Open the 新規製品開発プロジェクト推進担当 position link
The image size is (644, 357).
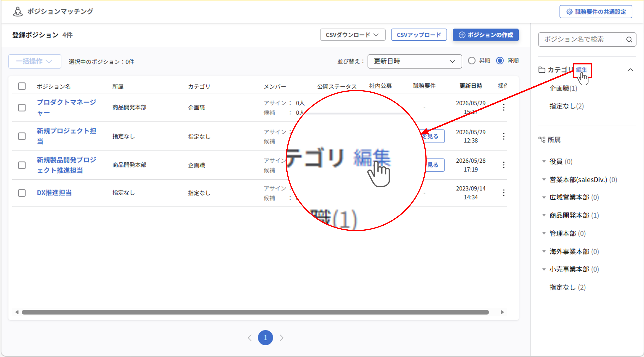(66, 165)
